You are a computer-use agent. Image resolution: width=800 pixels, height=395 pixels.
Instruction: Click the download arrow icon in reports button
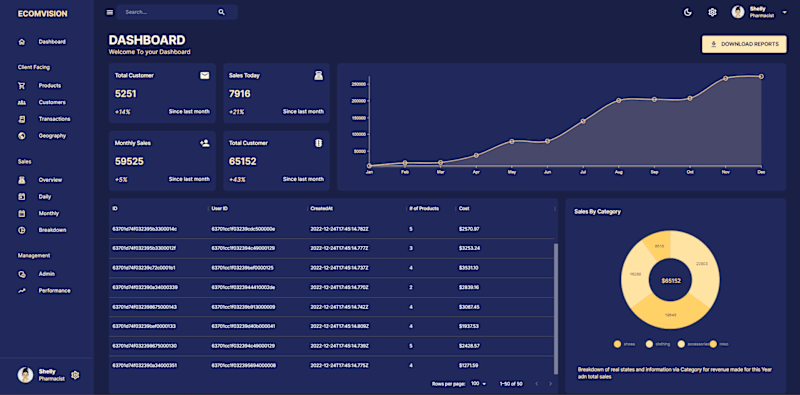click(713, 44)
